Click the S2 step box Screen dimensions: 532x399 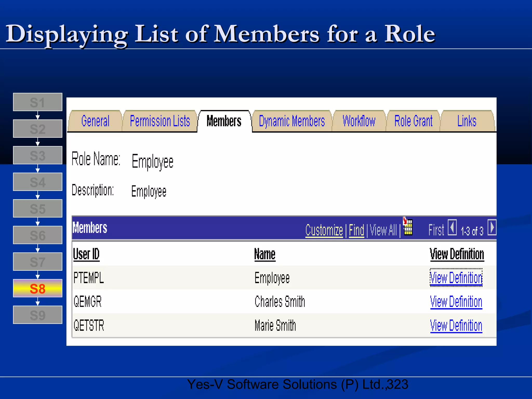click(38, 129)
